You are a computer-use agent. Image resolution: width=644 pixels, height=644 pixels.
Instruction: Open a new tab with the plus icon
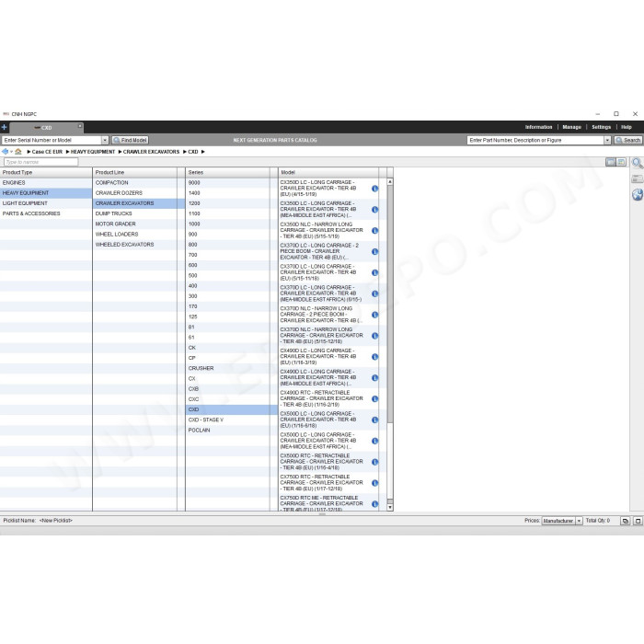pos(4,127)
